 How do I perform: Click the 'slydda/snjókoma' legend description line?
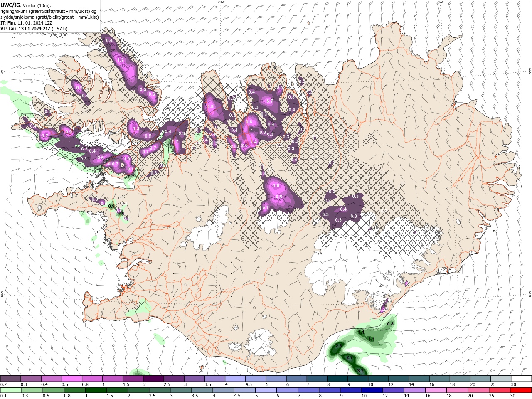pos(49,17)
